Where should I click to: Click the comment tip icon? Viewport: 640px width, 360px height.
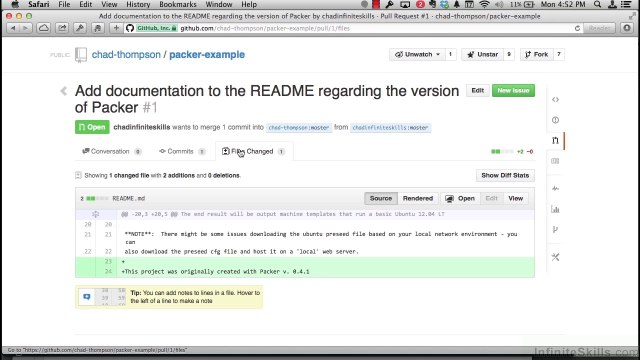tap(87, 297)
